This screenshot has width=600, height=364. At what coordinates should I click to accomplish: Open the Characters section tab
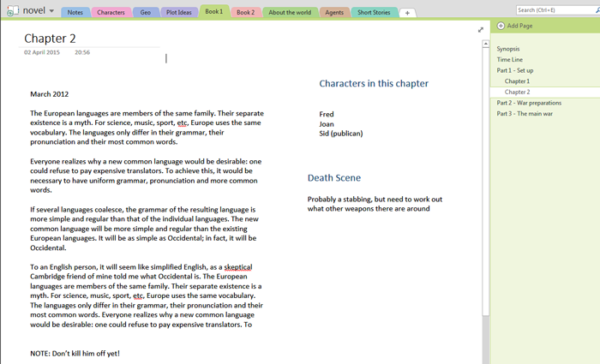click(111, 12)
